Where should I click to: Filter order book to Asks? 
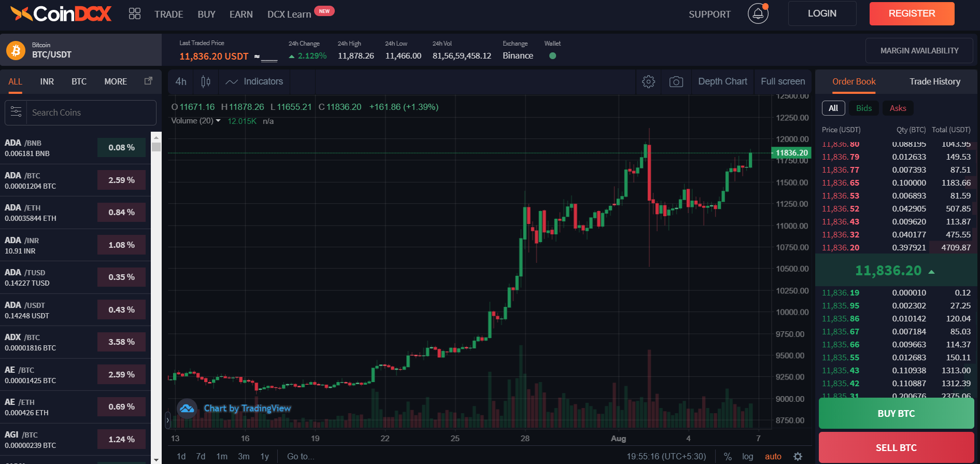(898, 108)
